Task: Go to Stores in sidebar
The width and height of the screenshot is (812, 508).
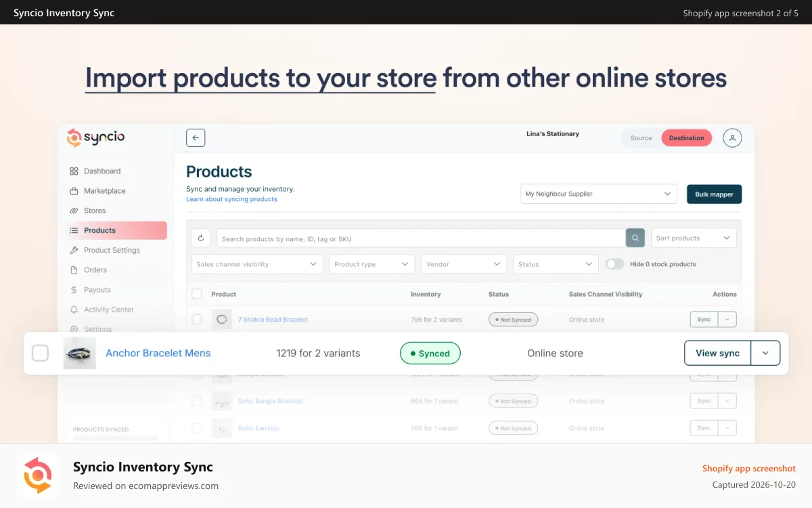Action: (95, 211)
